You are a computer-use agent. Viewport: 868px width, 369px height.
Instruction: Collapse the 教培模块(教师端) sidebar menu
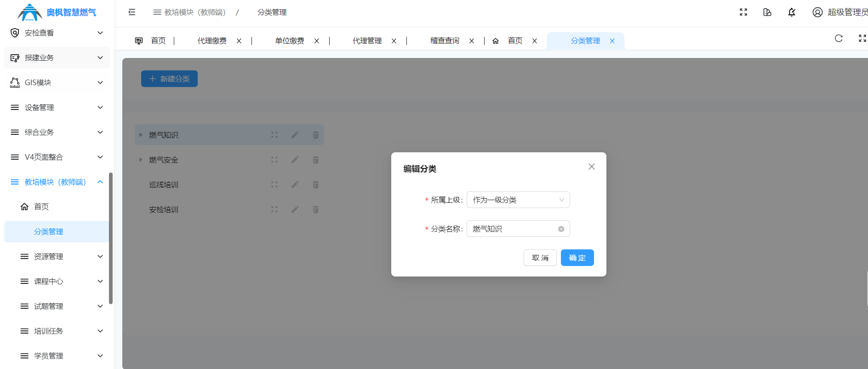[x=57, y=182]
